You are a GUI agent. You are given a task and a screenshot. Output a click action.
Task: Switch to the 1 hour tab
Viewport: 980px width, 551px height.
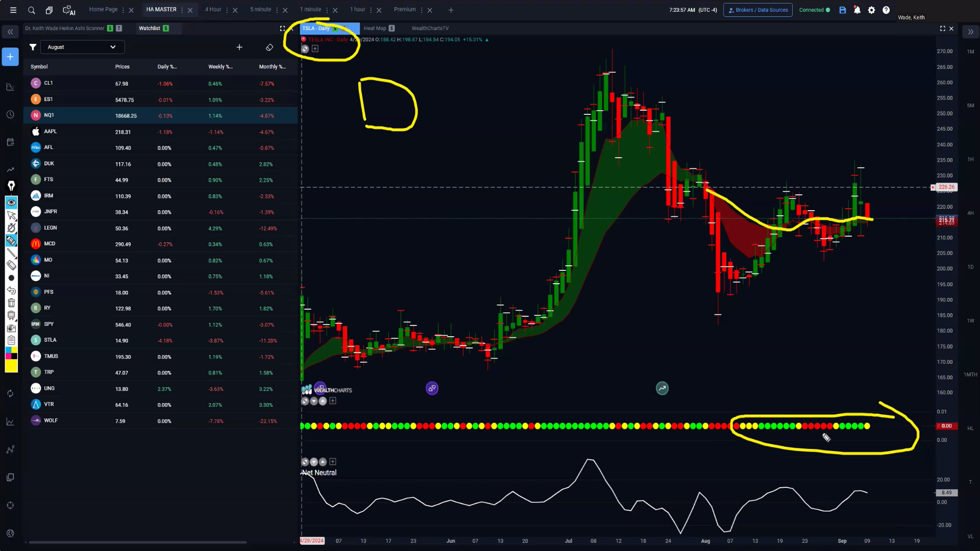[x=358, y=9]
